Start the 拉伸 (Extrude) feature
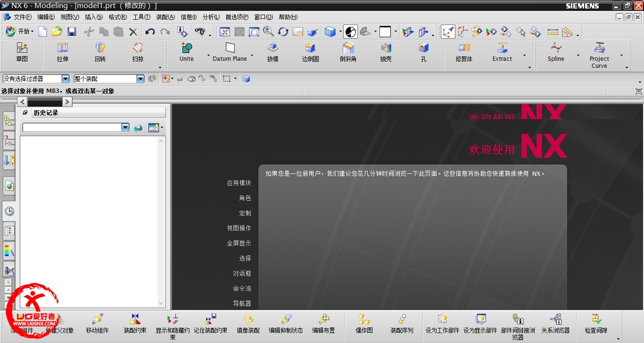644x343 pixels. point(62,52)
